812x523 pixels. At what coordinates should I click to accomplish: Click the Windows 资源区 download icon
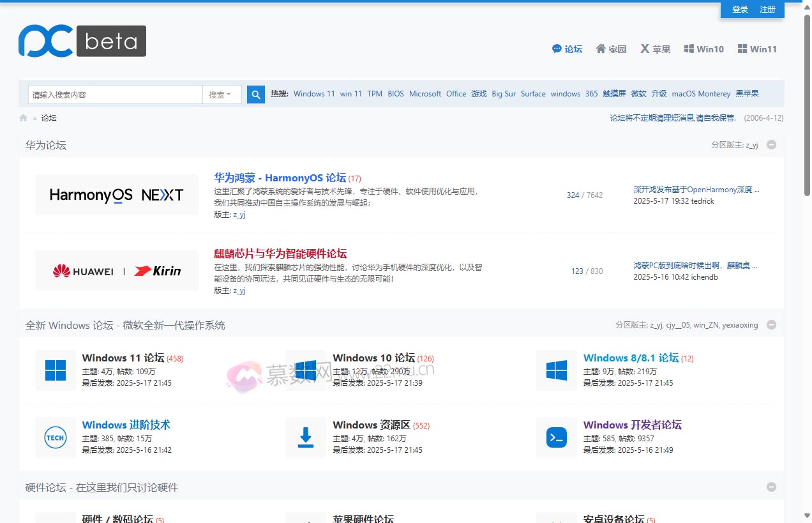coord(306,437)
